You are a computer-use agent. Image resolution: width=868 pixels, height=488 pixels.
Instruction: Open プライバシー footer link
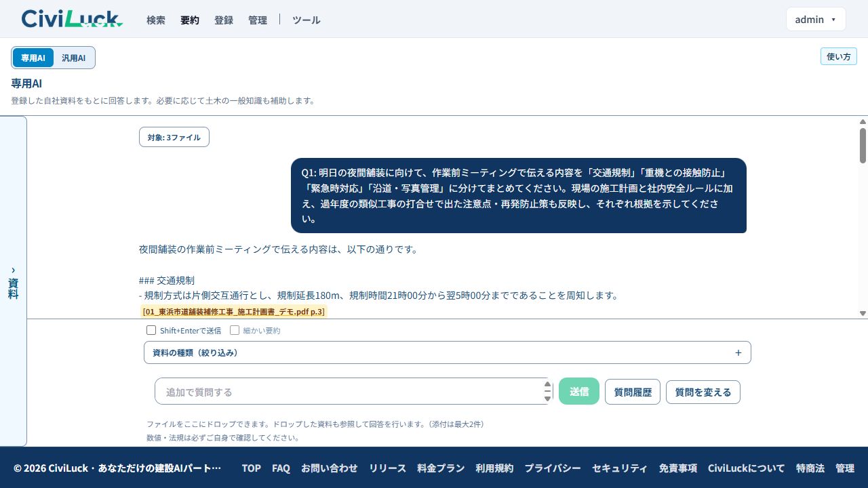553,468
